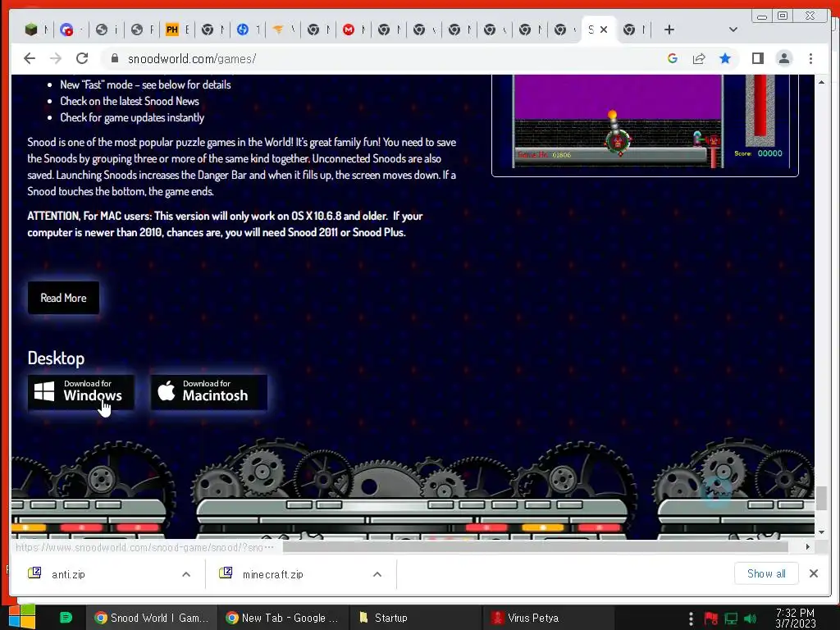Switch to the blue circle icon tab

(x=243, y=30)
